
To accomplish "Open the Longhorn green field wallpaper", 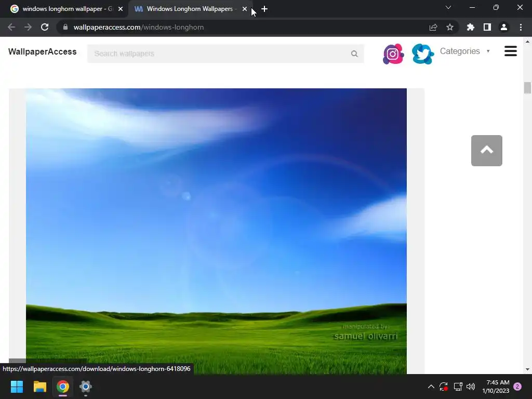I will 216,231.
